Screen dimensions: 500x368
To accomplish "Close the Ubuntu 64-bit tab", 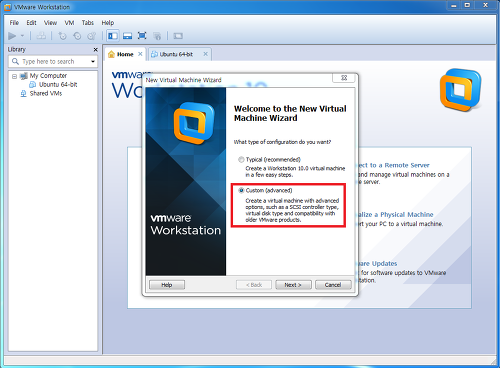I will click(x=206, y=54).
